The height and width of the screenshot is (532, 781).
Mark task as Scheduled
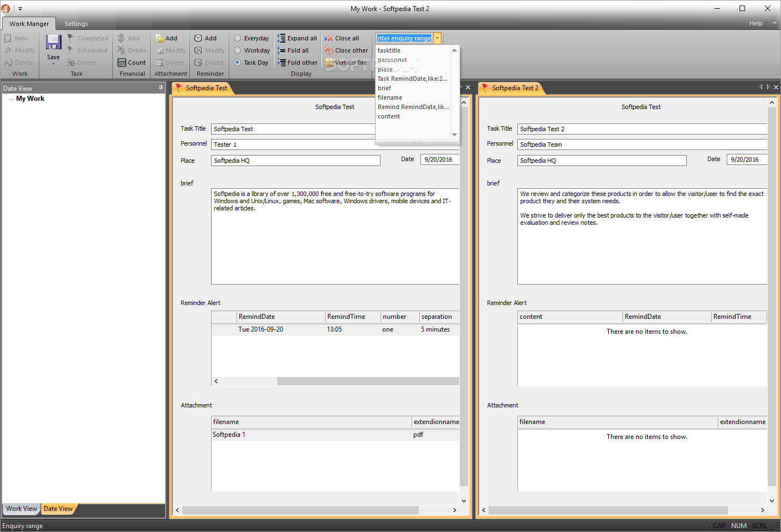tap(87, 50)
